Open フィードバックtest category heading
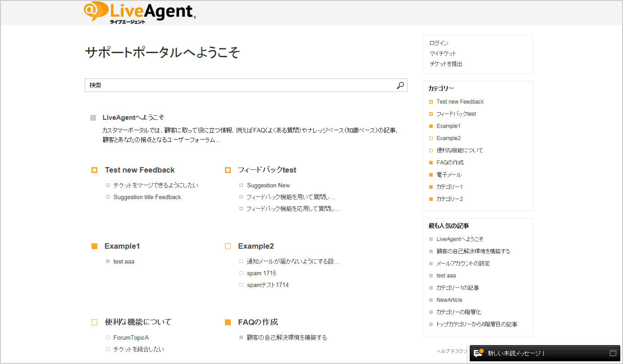 coord(267,170)
